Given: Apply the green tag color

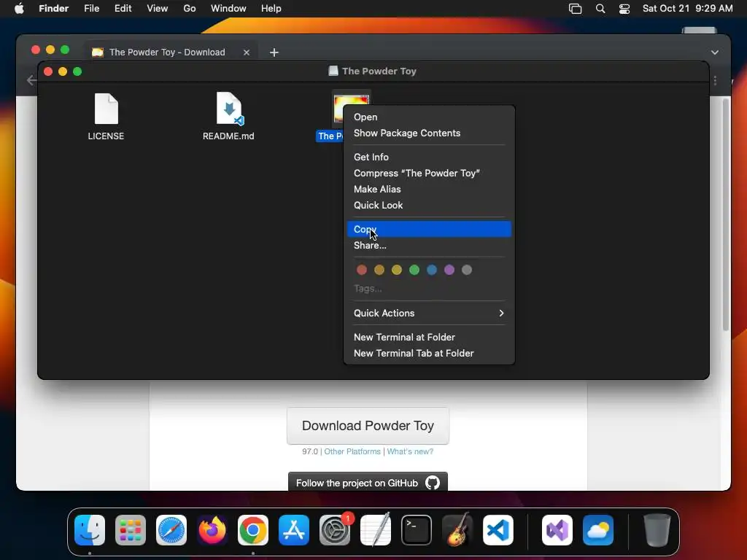Looking at the screenshot, I should [414, 270].
